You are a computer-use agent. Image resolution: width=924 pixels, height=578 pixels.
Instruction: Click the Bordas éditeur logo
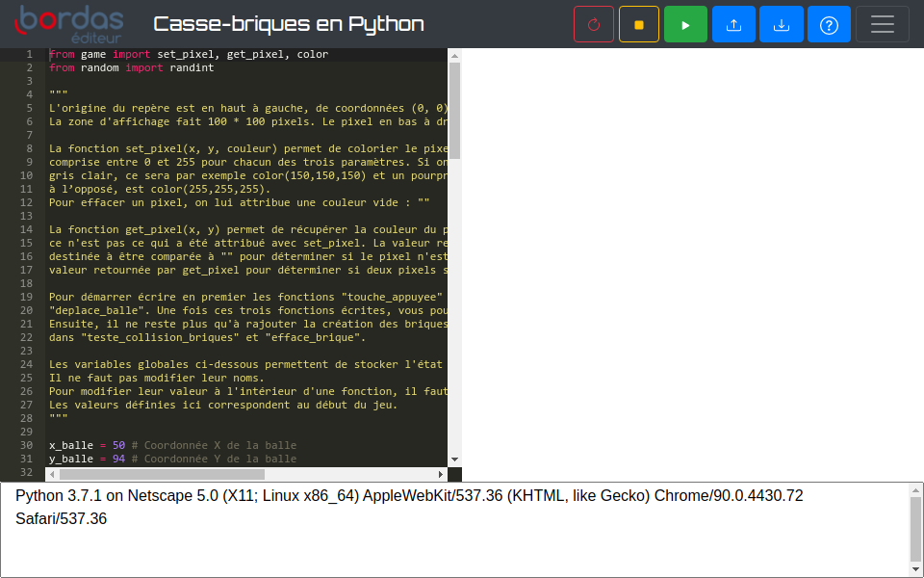coord(69,24)
